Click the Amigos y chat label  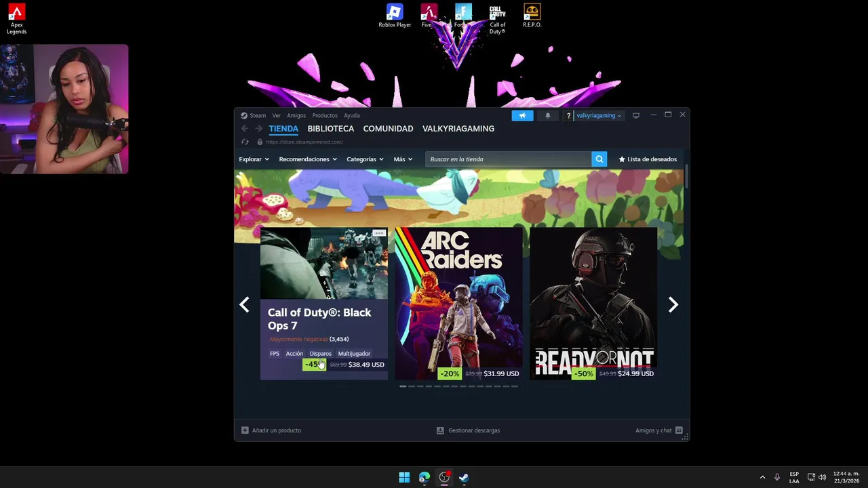(x=654, y=430)
